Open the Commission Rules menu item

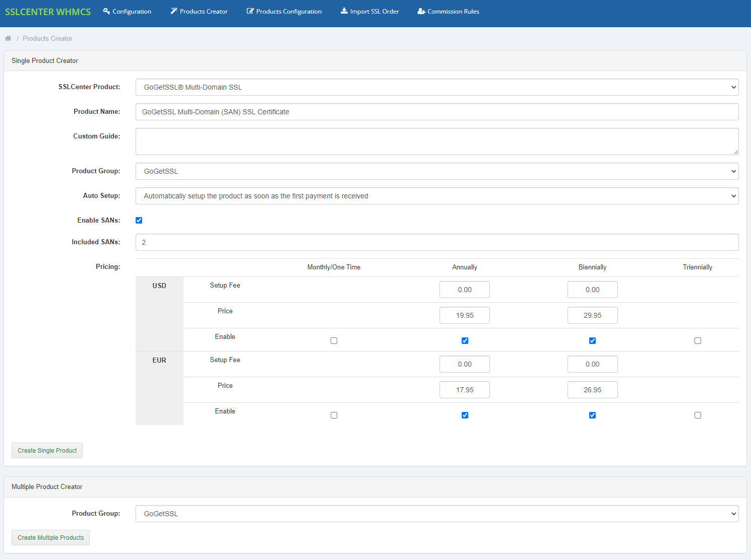click(x=449, y=11)
